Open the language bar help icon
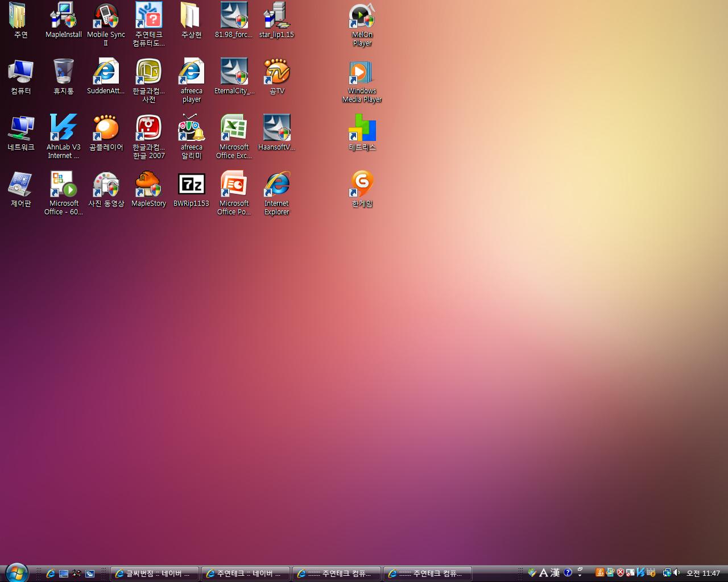Screen dimensions: 728x582 (x=568, y=573)
